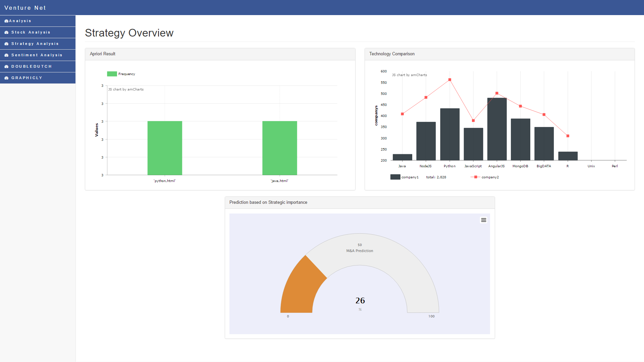Click the icon beside DOUBLEDUTCH
The width and height of the screenshot is (644, 362).
(6, 67)
